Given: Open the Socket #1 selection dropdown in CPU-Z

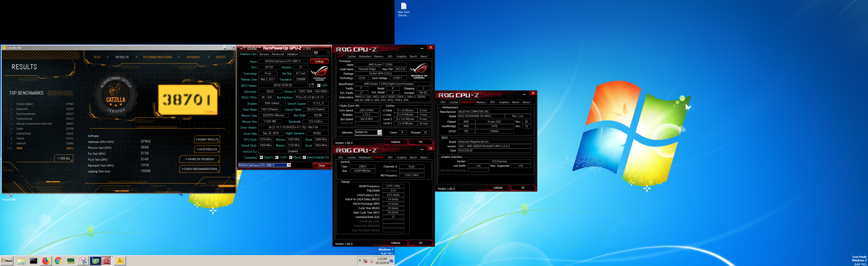Looking at the screenshot, I should 380,132.
